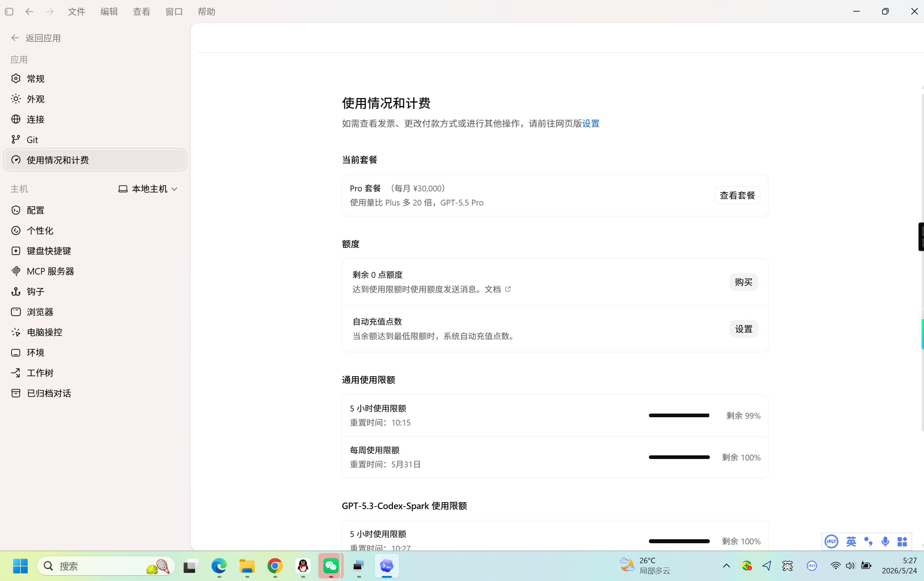
Task: Click the 键盘快捷键 icon
Action: point(16,251)
